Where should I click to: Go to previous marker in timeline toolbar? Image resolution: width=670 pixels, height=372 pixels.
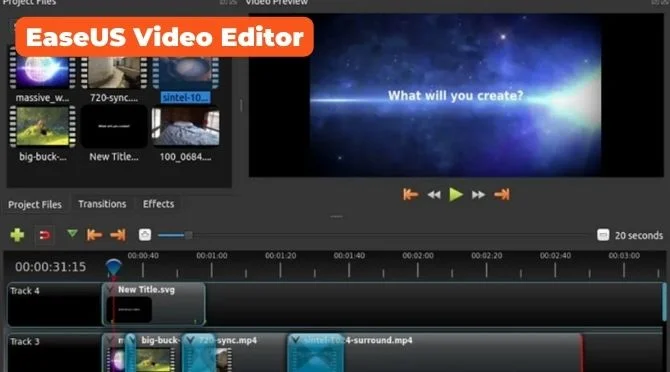[x=94, y=234]
